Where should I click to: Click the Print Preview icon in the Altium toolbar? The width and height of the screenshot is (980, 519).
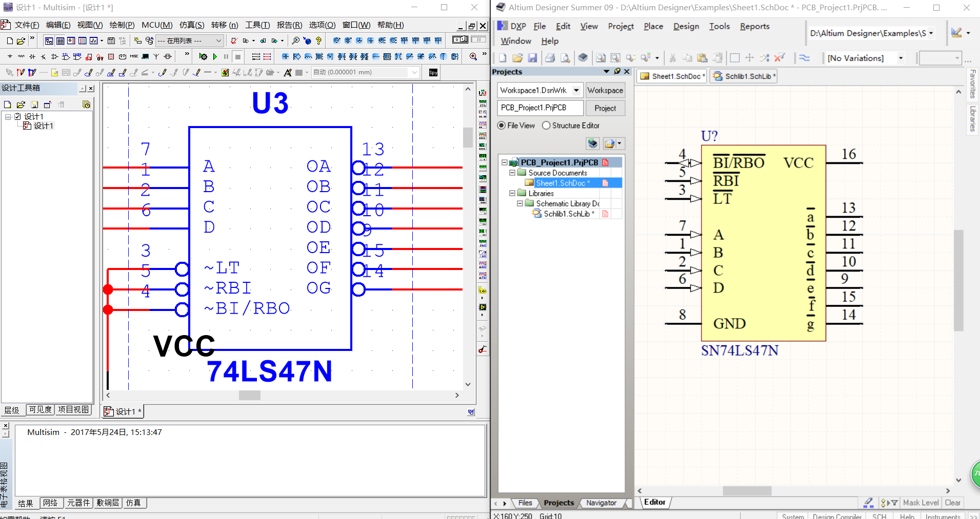click(565, 58)
